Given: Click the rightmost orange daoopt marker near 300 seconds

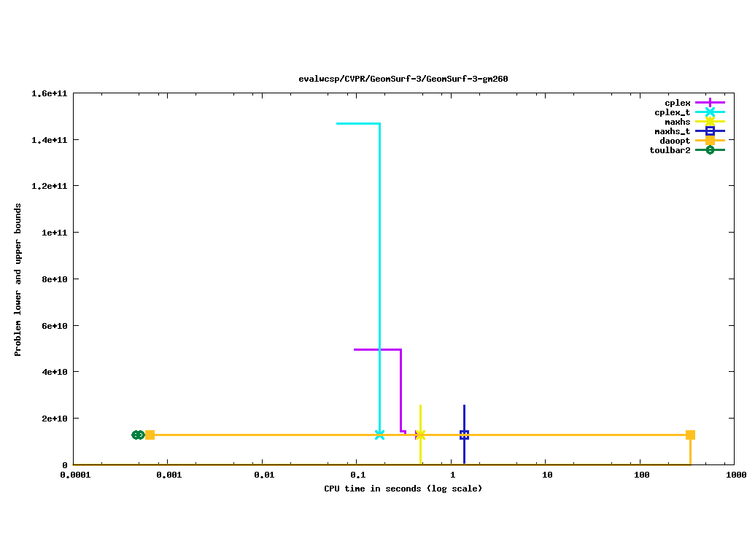Looking at the screenshot, I should tap(690, 435).
